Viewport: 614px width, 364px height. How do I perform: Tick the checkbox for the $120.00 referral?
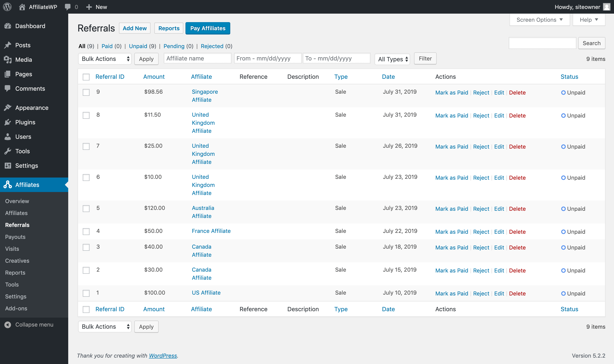point(86,209)
